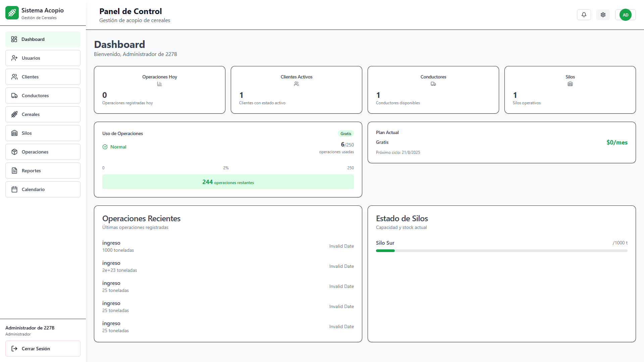Open the Calendario section

click(43, 189)
